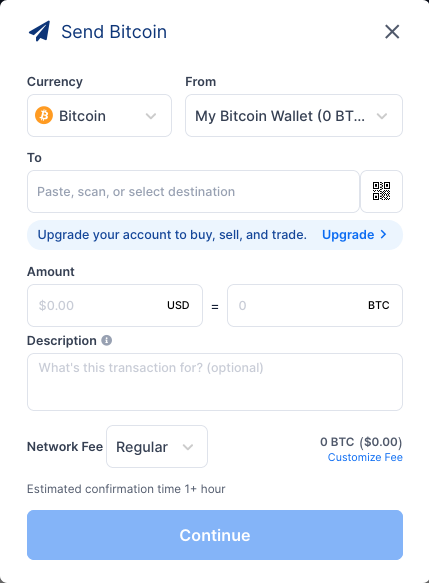Open the QR code scanner
Screen dimensions: 429x583
tap(381, 191)
